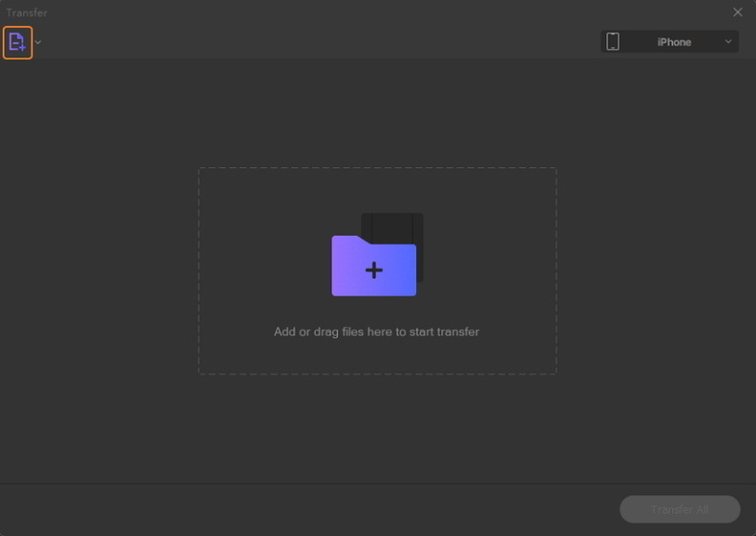
Task: Expand the arrow next to Add Files
Action: coord(38,42)
